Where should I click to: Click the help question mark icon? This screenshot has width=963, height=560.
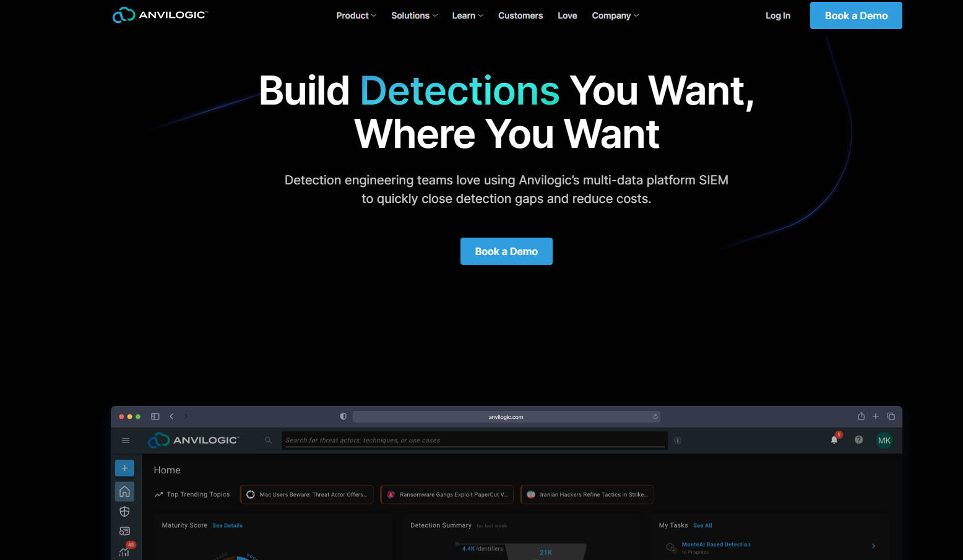point(858,440)
